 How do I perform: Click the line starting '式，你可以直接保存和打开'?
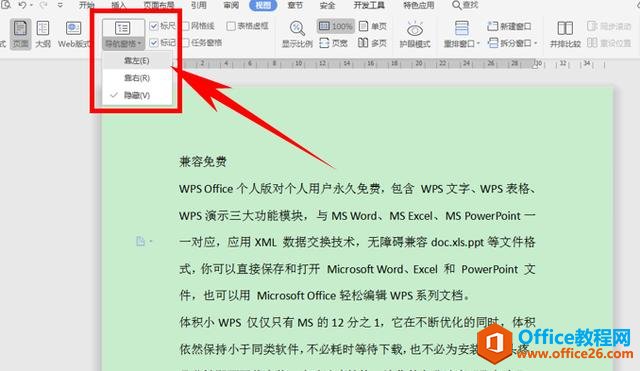click(x=357, y=269)
